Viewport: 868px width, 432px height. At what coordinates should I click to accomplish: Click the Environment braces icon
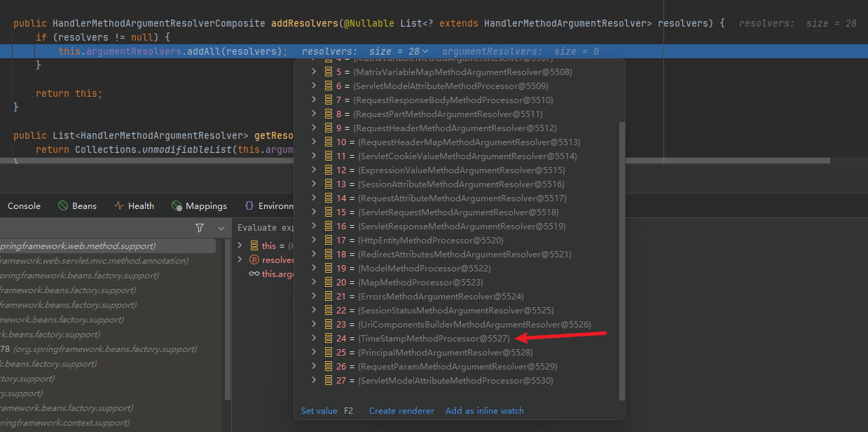249,206
